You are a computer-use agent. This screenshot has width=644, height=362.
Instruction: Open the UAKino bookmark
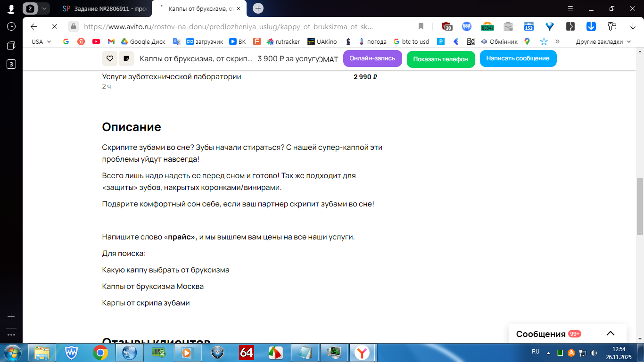(x=322, y=41)
